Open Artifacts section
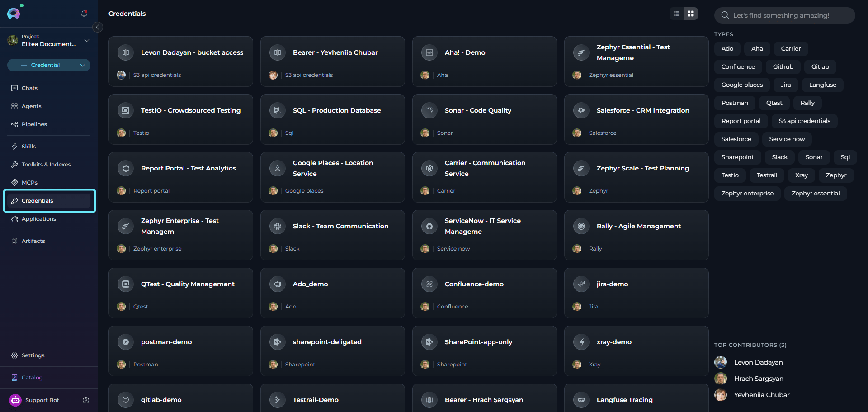The width and height of the screenshot is (868, 412). (x=49, y=241)
